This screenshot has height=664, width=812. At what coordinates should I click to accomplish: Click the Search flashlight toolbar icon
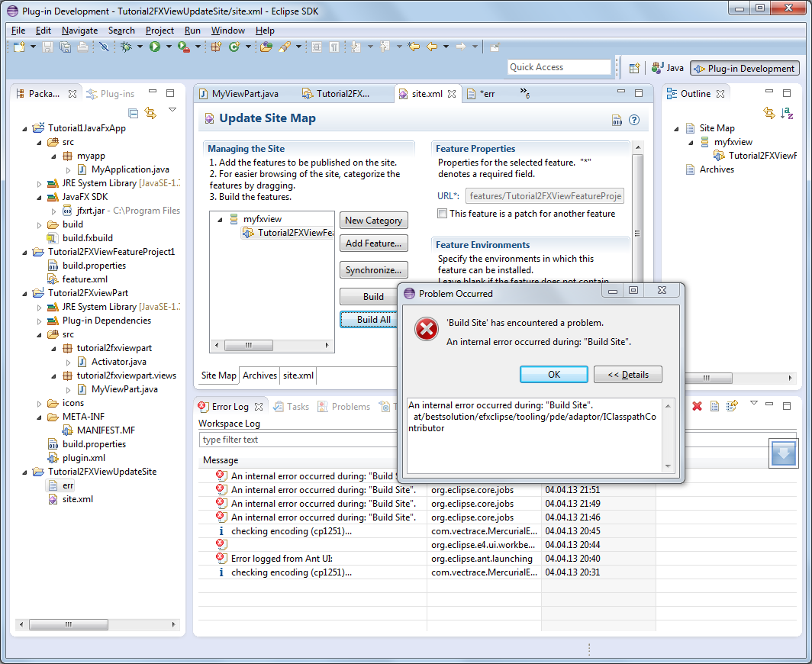(285, 47)
